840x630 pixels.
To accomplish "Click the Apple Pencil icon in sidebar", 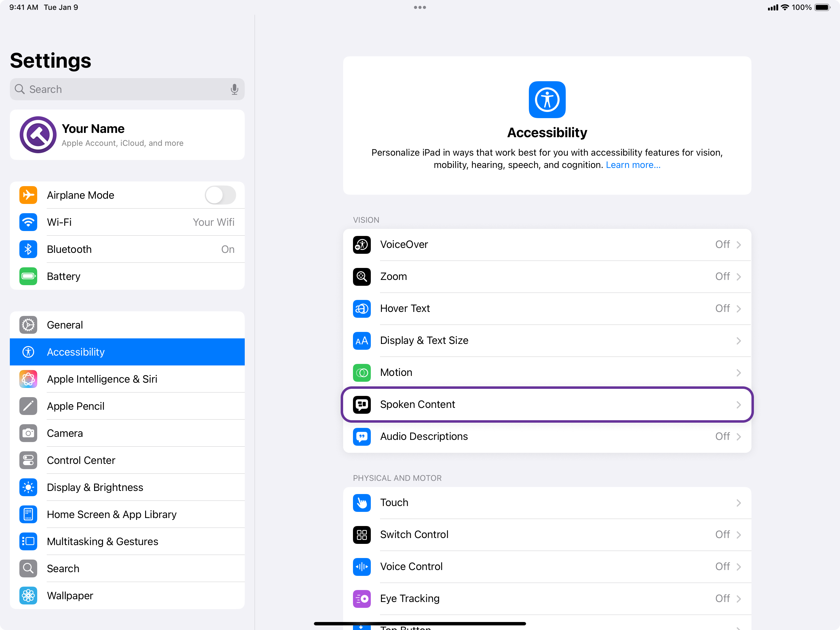I will pyautogui.click(x=29, y=406).
